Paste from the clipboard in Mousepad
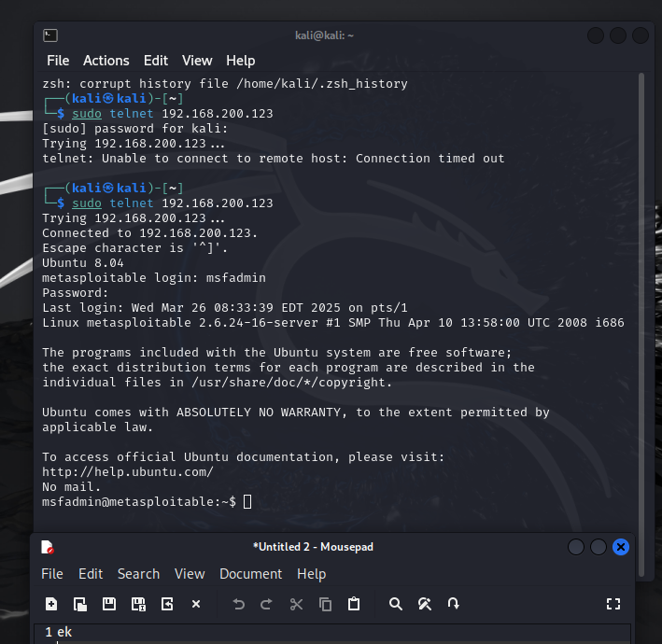The image size is (662, 644). [x=354, y=604]
